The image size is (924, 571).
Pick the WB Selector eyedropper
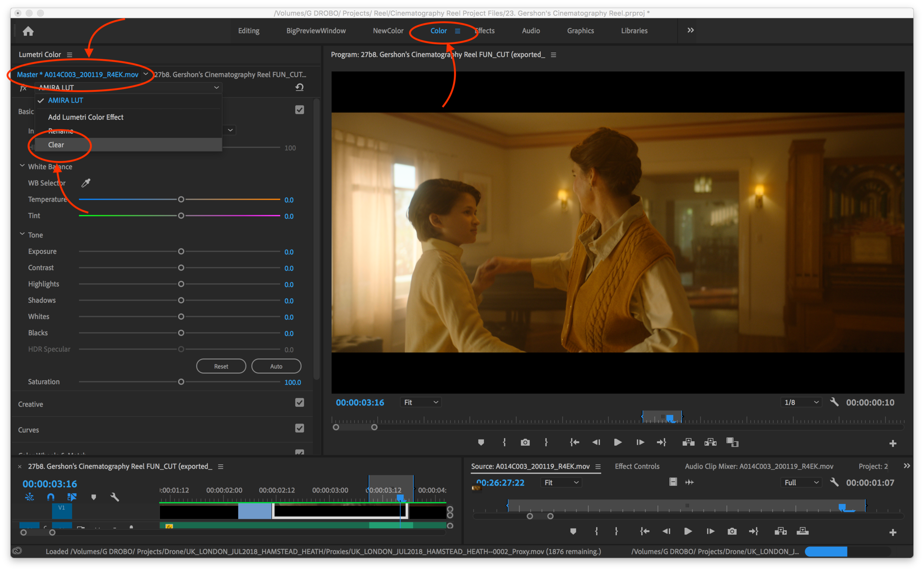coord(86,183)
